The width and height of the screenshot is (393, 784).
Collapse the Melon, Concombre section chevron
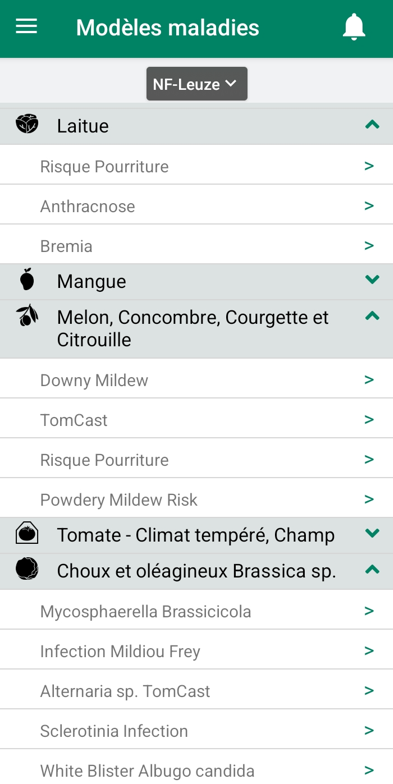pyautogui.click(x=372, y=316)
